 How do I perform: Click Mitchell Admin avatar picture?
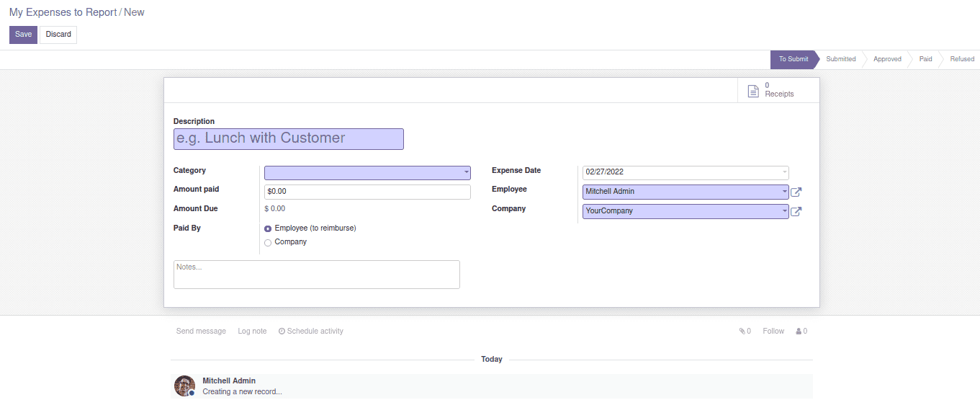click(x=184, y=386)
